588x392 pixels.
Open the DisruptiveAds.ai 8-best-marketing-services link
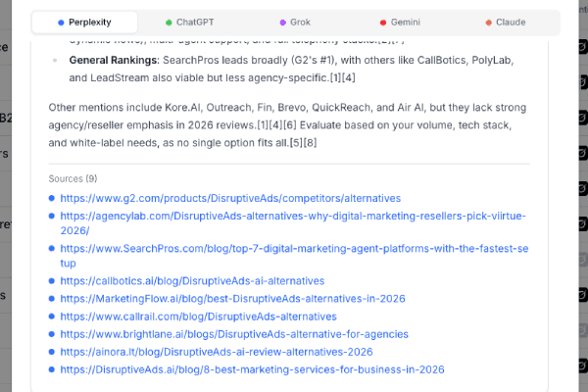coord(252,369)
